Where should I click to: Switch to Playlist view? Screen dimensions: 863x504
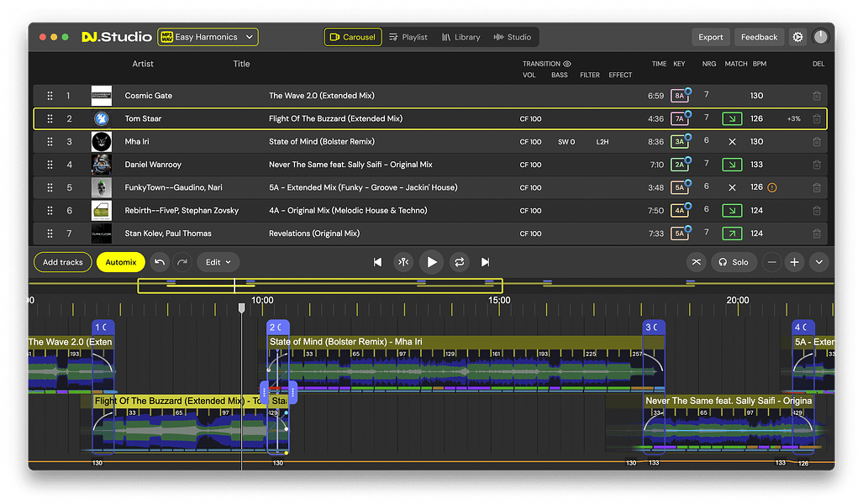click(408, 37)
